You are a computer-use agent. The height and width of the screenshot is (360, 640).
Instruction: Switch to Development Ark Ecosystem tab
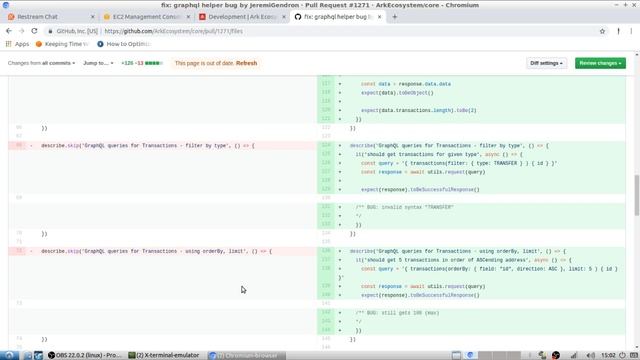[x=242, y=17]
